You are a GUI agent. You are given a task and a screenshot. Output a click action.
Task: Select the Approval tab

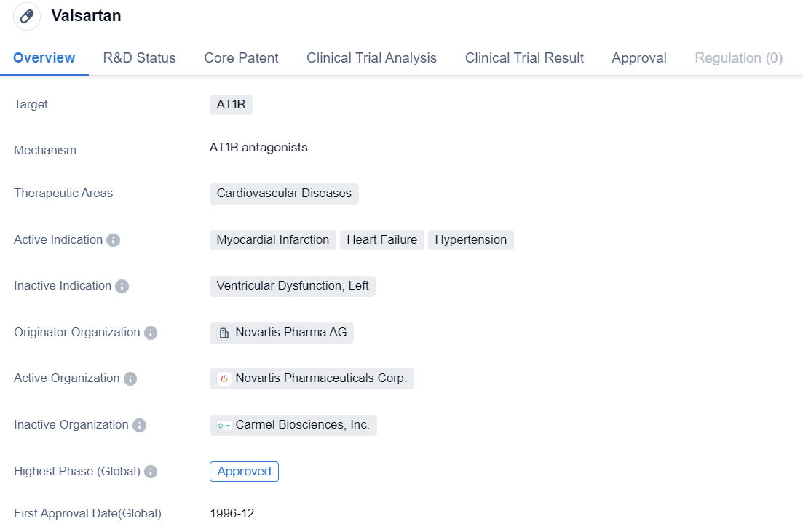click(638, 58)
